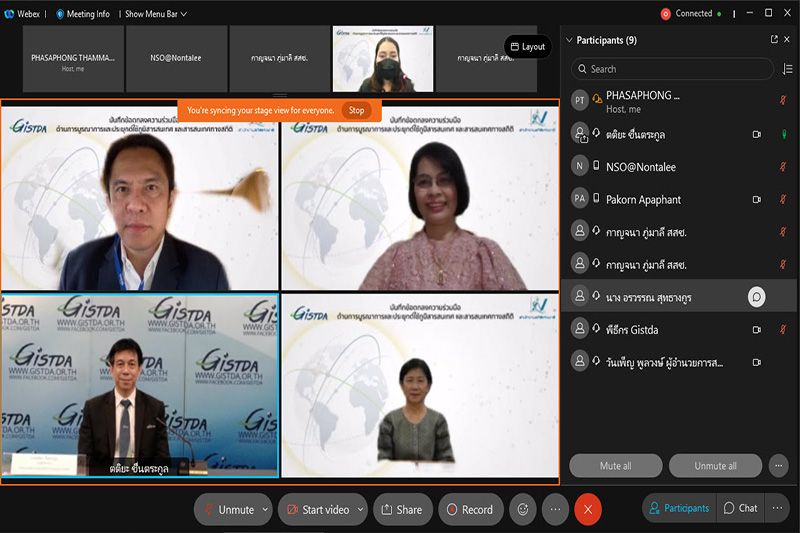Image resolution: width=800 pixels, height=533 pixels.
Task: Toggle the Unmute microphone button
Action: tap(228, 509)
